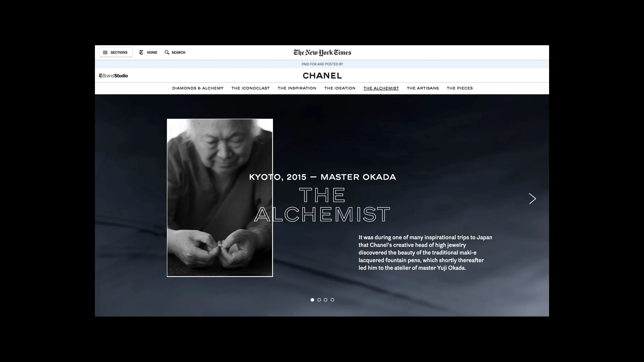The image size is (644, 362).
Task: Open the Sections hamburger menu icon
Action: pyautogui.click(x=105, y=53)
